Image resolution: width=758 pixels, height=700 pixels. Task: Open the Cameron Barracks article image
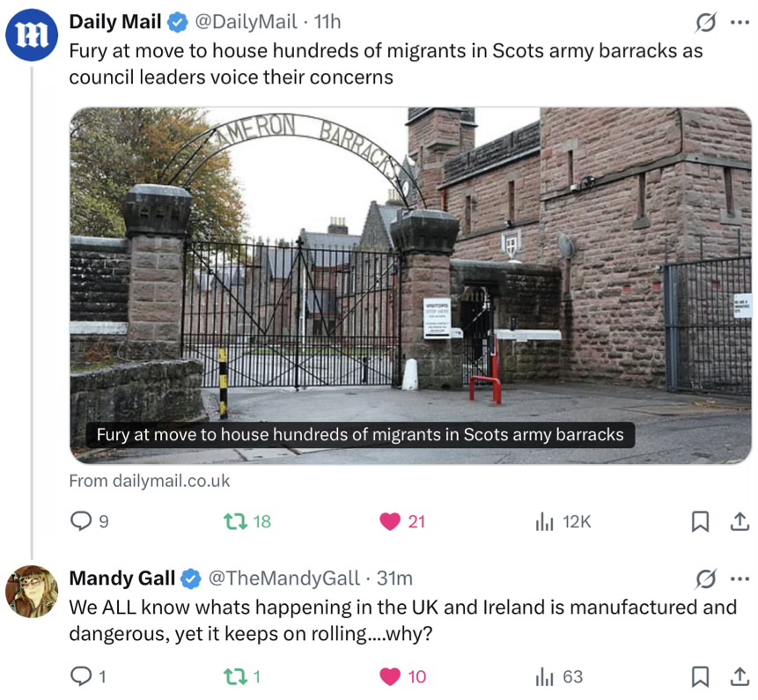pos(410,285)
